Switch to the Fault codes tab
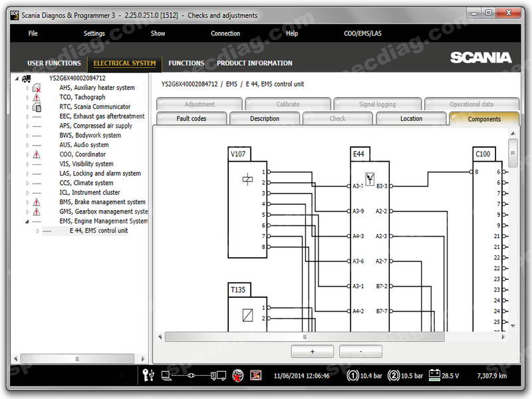This screenshot has width=532, height=399. pos(192,119)
